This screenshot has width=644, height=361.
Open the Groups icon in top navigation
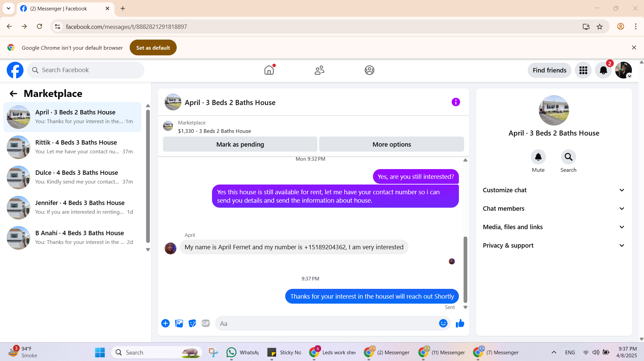(369, 70)
